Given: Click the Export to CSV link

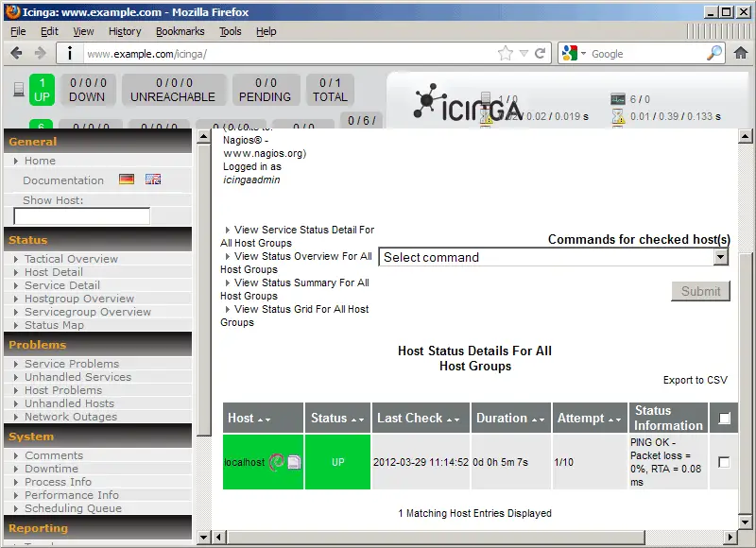Looking at the screenshot, I should (696, 380).
